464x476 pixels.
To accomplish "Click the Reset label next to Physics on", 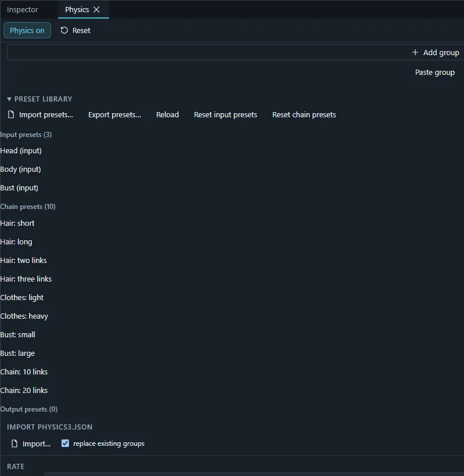I will pyautogui.click(x=81, y=30).
